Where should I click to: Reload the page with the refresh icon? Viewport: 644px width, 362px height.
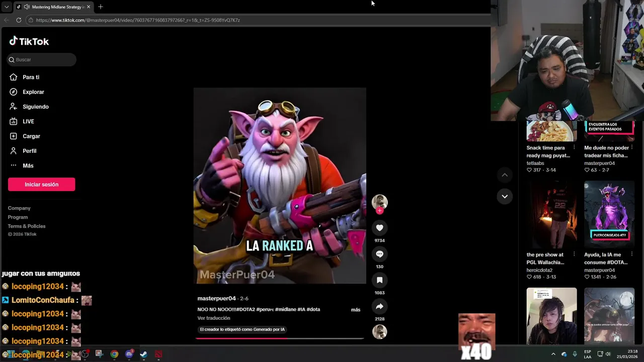tap(19, 20)
